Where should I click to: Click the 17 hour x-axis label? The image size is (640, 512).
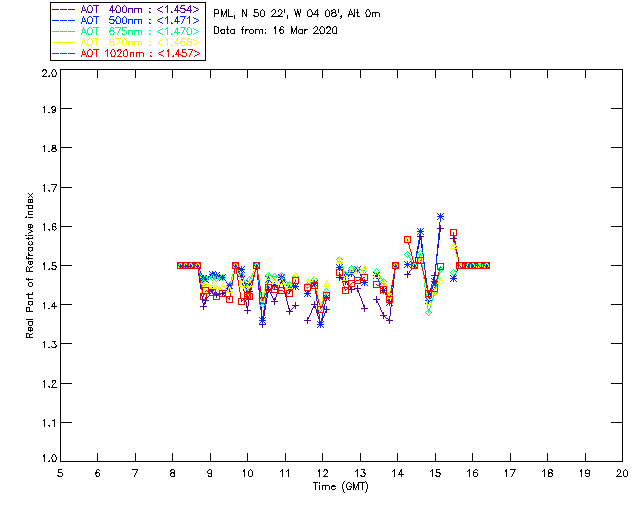pyautogui.click(x=510, y=473)
